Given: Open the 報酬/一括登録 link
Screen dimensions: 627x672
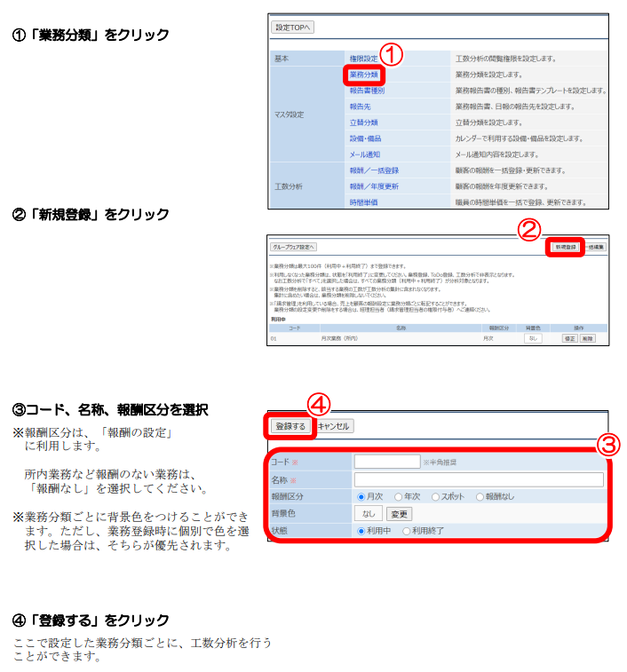Looking at the screenshot, I should click(x=374, y=170).
